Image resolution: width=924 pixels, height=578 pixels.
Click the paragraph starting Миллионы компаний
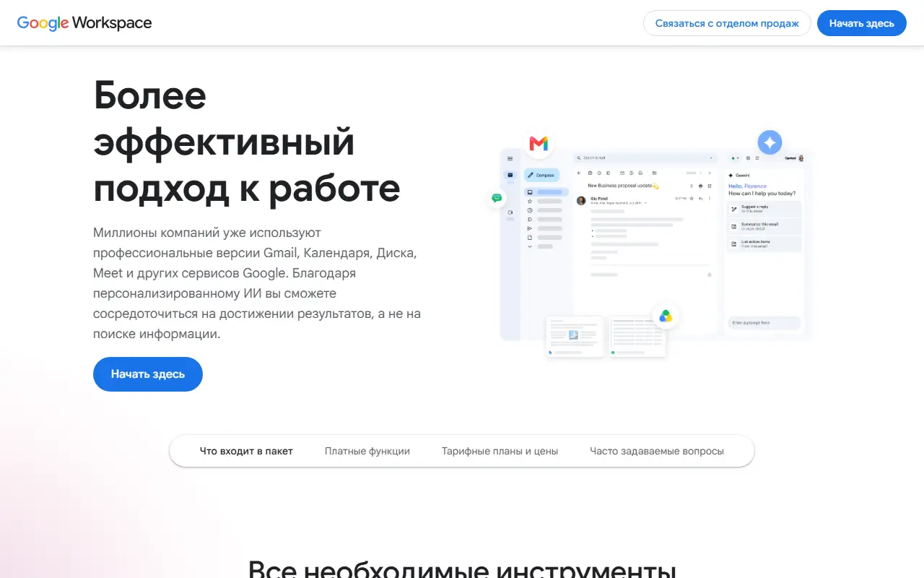pyautogui.click(x=257, y=283)
